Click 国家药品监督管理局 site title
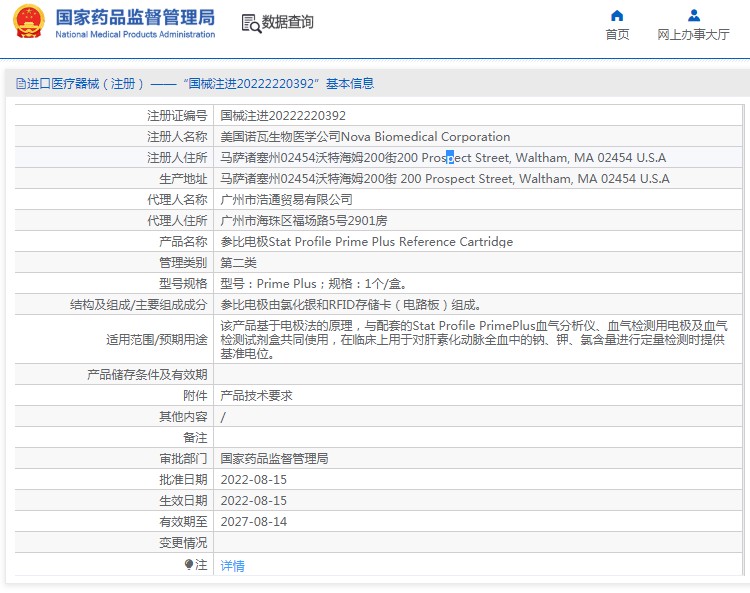This screenshot has width=750, height=593. tap(135, 18)
